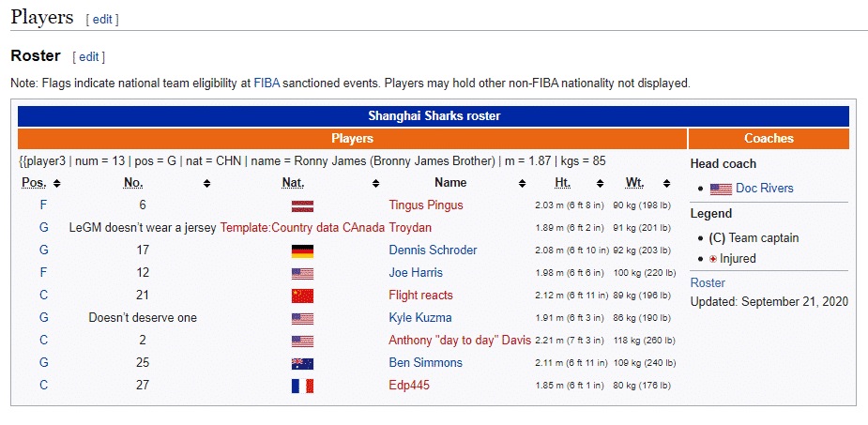Click the German flag next to Dennis Schroder
This screenshot has width=868, height=425.
point(302,251)
